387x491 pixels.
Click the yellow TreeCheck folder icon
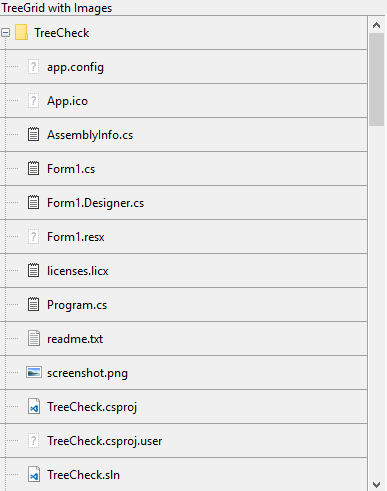[x=21, y=32]
